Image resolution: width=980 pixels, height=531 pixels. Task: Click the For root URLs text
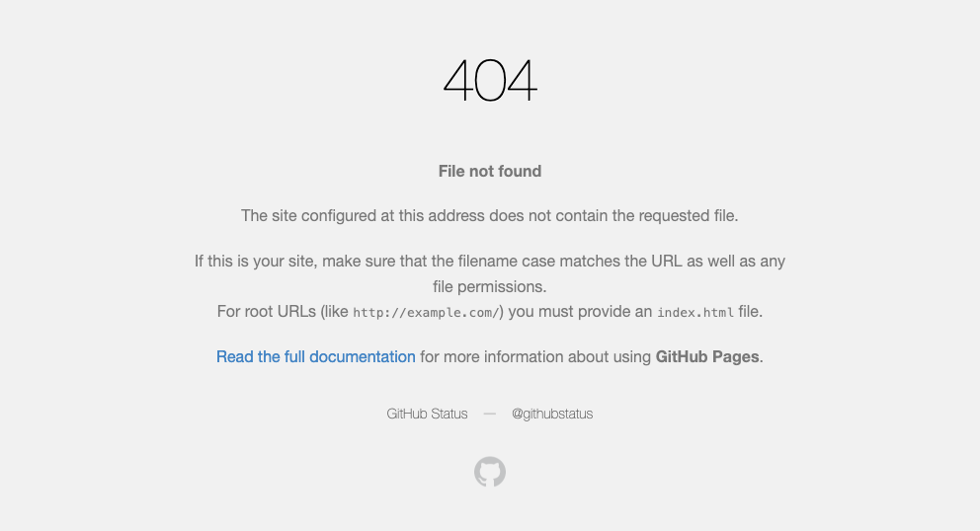point(267,312)
